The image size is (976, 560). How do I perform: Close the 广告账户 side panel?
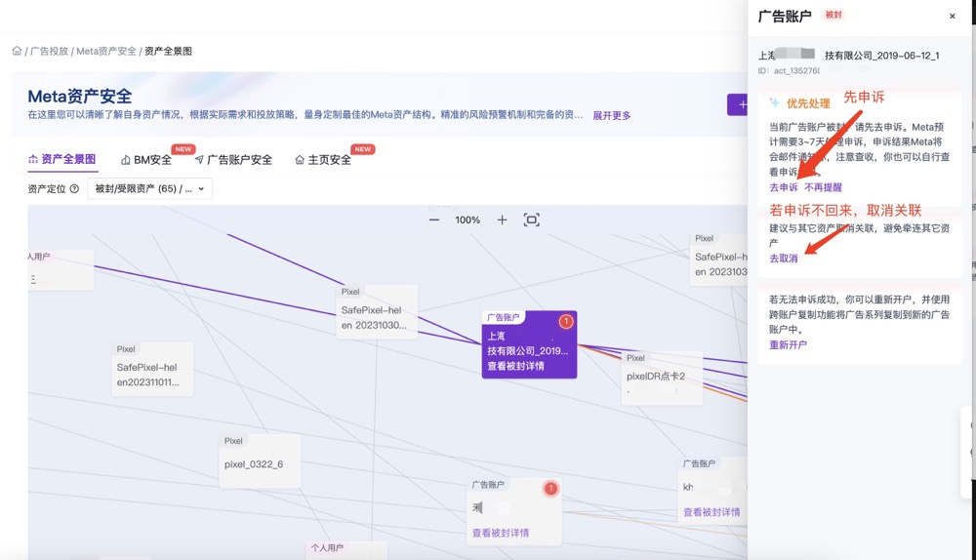(952, 17)
